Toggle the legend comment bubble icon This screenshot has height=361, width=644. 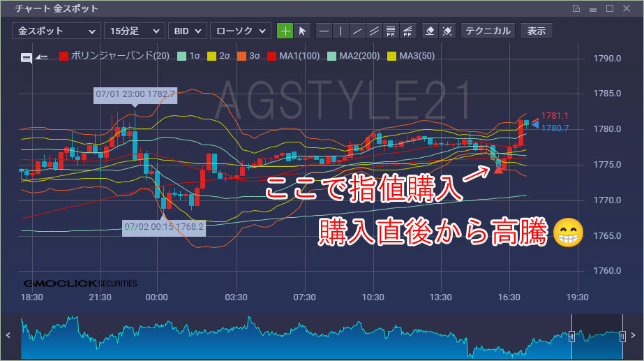(27, 58)
